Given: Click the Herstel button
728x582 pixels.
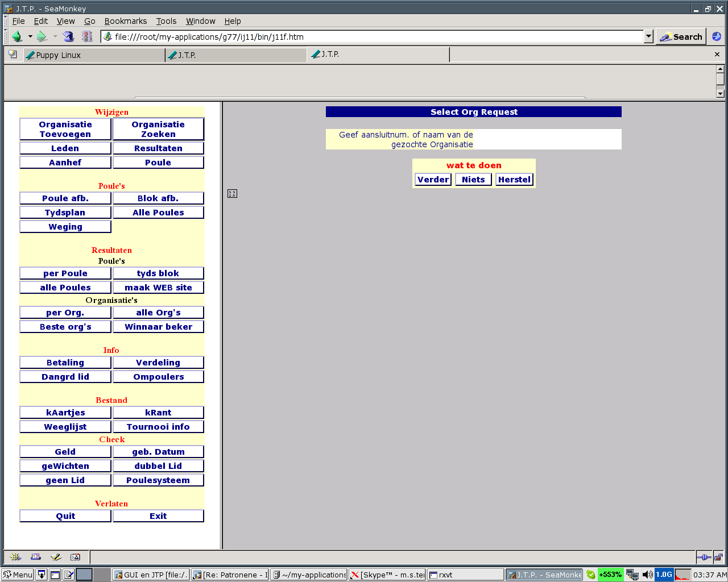Looking at the screenshot, I should pos(514,180).
